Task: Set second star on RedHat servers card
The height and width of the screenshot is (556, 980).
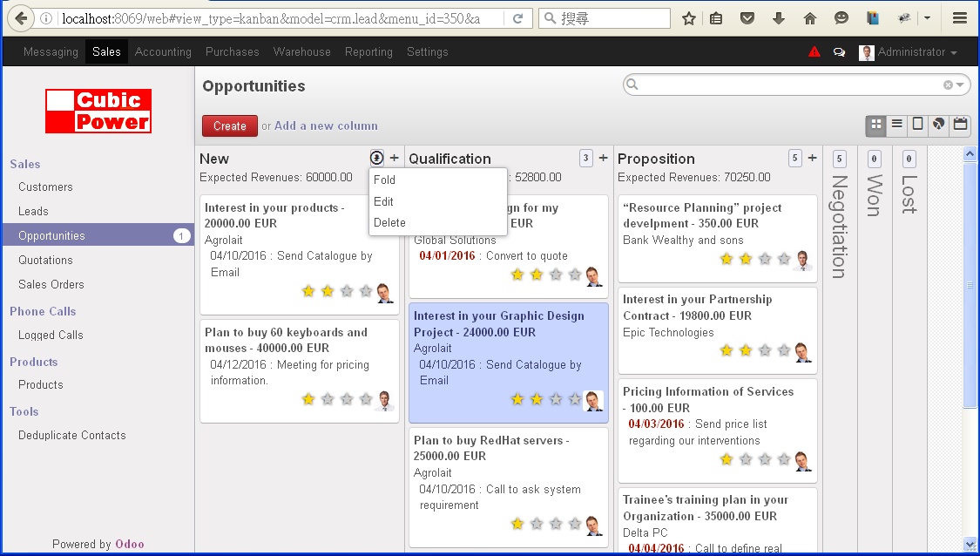Action: pos(537,524)
